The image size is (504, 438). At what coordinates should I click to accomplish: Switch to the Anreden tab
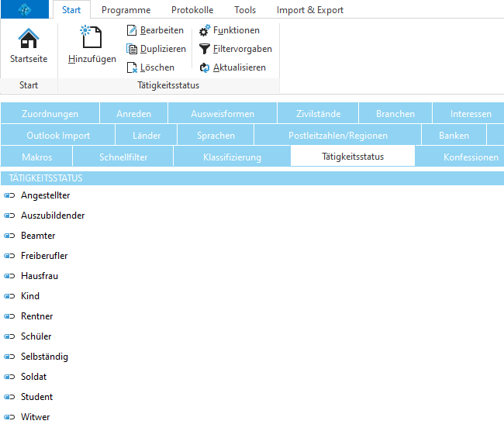tap(133, 113)
